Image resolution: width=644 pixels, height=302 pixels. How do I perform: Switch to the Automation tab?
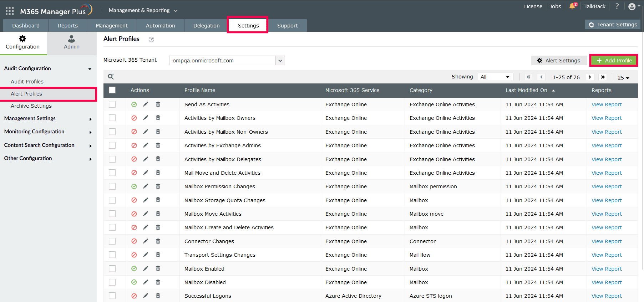160,26
